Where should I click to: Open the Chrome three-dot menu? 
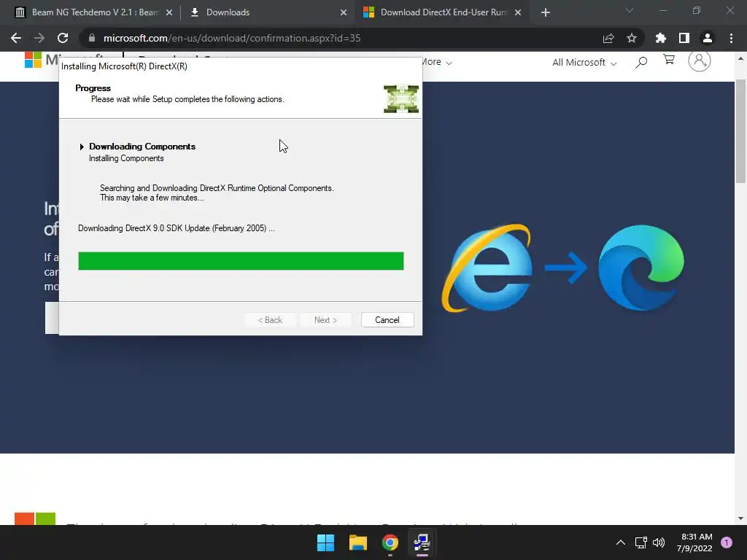[731, 38]
